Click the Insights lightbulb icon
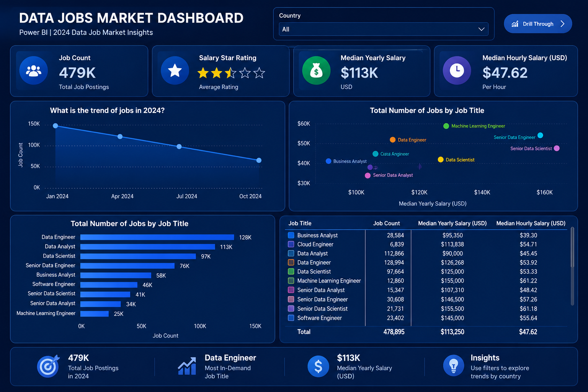588x392 pixels. click(x=454, y=366)
